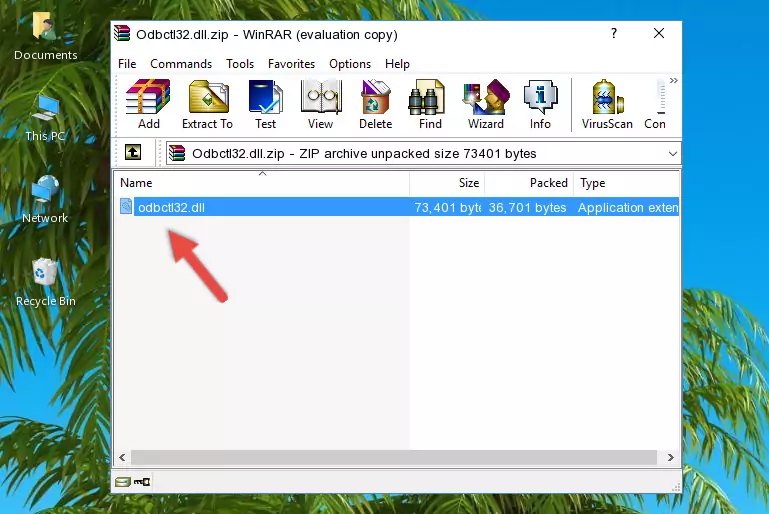Open the archive path dropdown

point(673,154)
